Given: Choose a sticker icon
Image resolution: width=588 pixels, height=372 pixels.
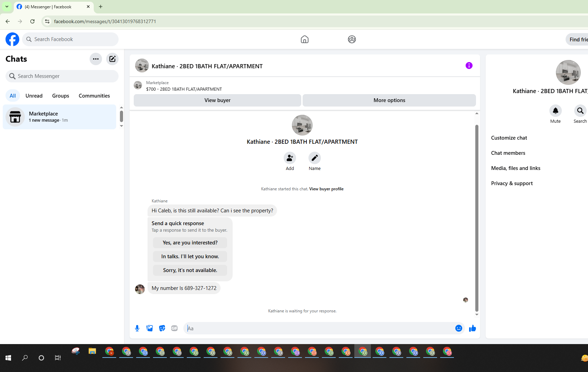Looking at the screenshot, I should coord(162,328).
